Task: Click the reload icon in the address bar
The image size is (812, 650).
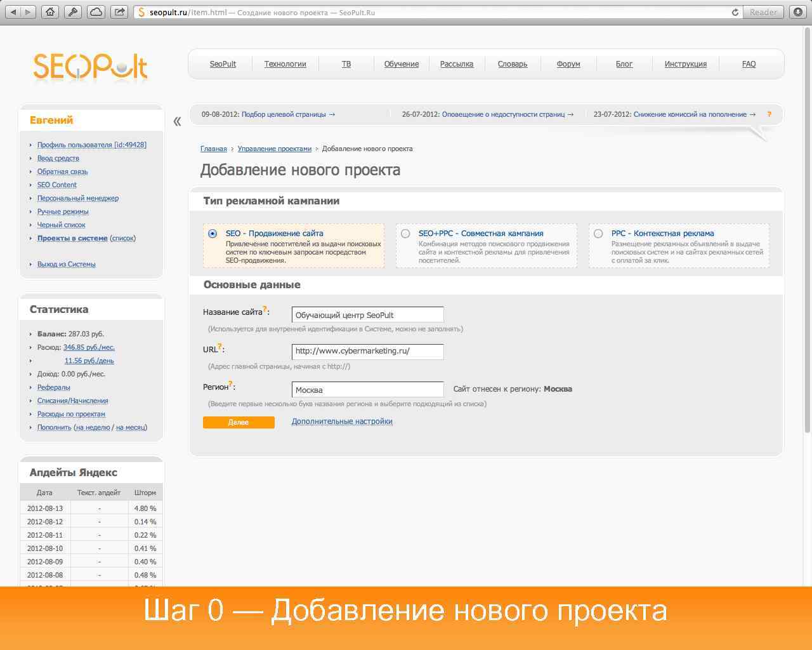Action: [735, 11]
